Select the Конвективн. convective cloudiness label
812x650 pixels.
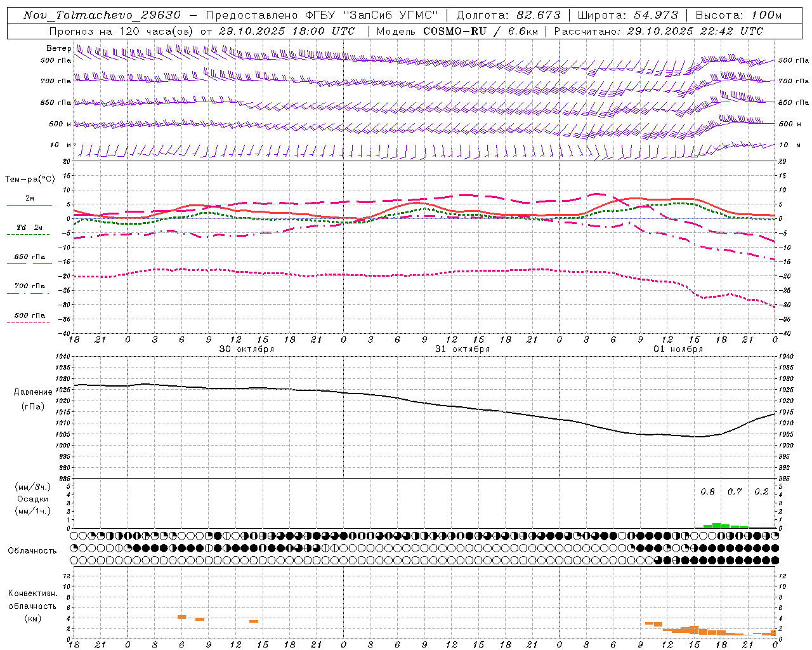(33, 594)
